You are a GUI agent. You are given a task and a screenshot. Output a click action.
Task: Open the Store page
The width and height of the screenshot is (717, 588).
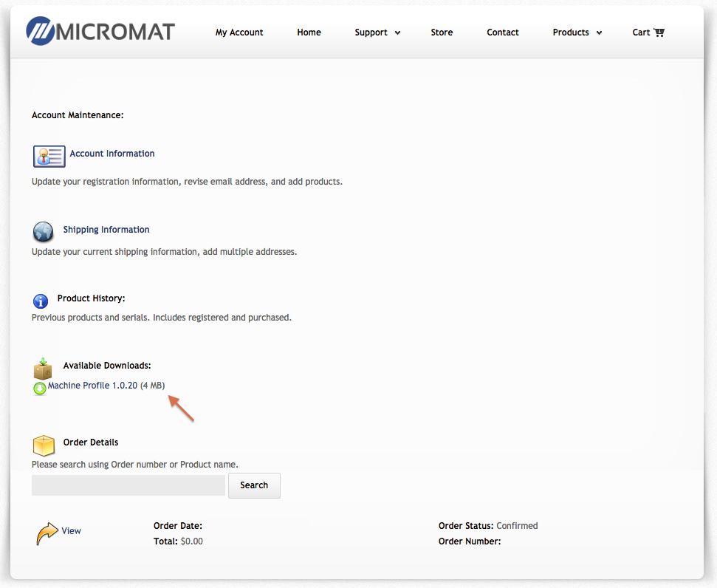tap(442, 33)
